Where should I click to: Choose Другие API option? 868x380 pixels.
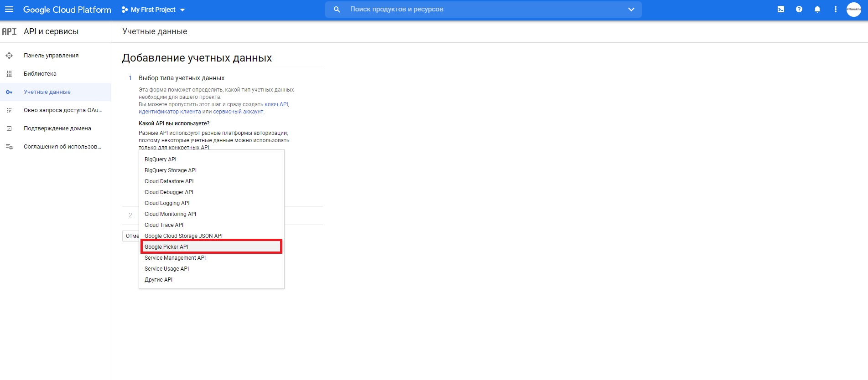[x=212, y=280]
